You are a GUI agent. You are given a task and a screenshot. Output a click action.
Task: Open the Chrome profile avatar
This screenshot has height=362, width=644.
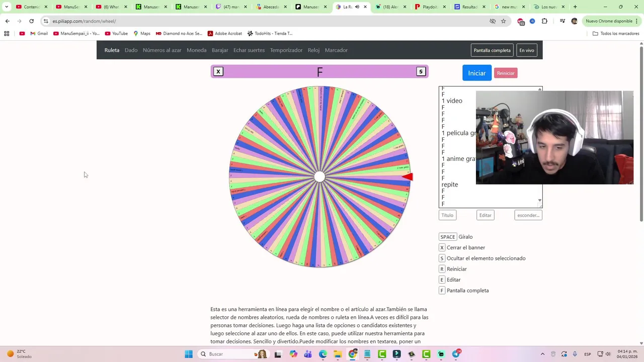(574, 21)
